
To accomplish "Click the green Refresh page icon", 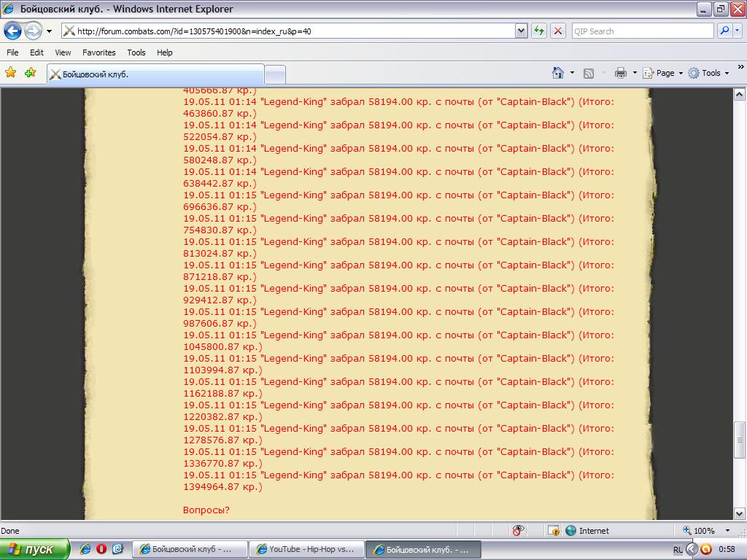I will pos(539,31).
